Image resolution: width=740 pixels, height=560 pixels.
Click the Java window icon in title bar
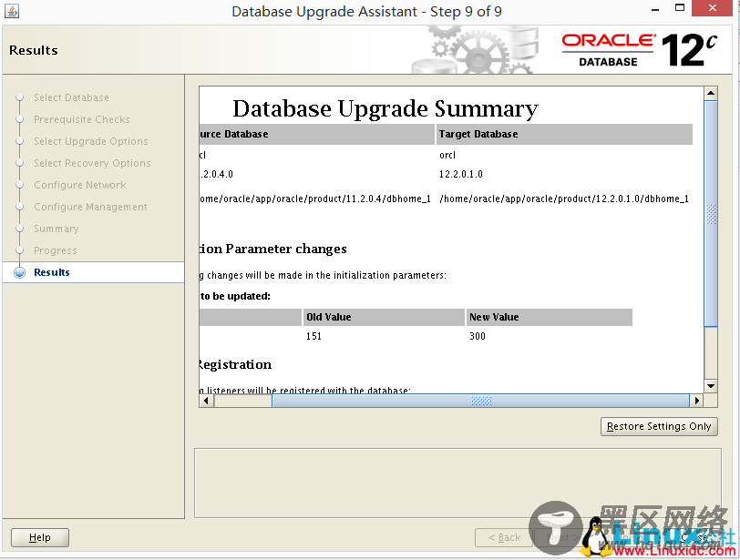click(x=11, y=11)
